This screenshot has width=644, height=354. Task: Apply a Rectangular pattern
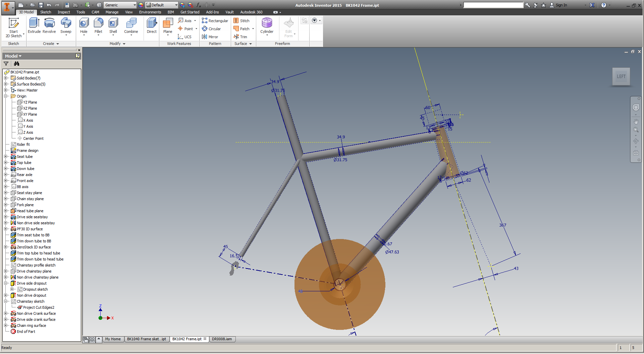pyautogui.click(x=215, y=20)
